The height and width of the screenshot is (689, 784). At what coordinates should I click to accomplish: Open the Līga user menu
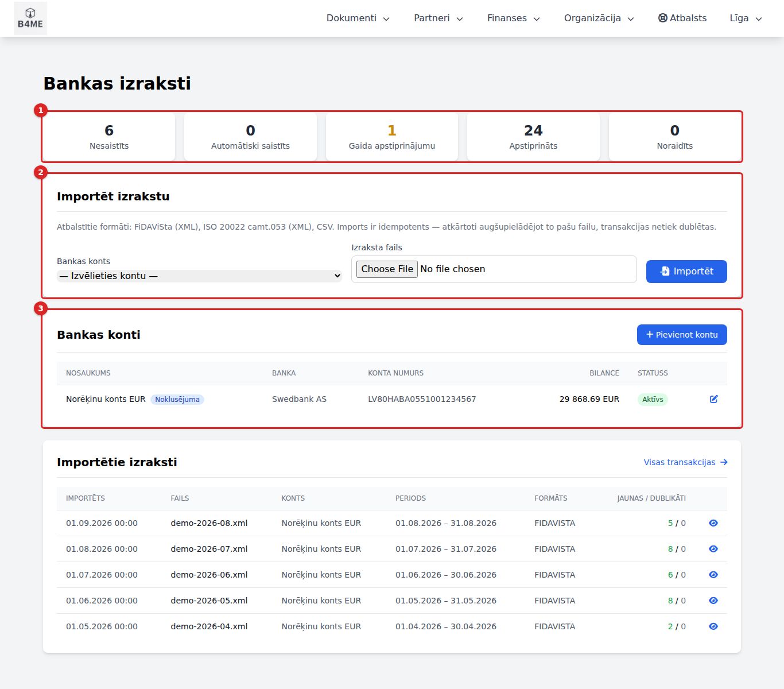tap(746, 18)
